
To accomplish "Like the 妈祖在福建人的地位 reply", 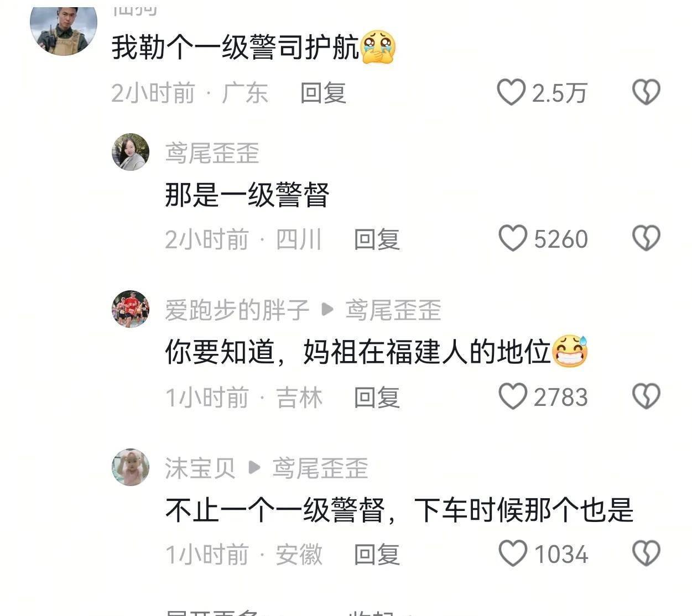I will click(x=512, y=396).
